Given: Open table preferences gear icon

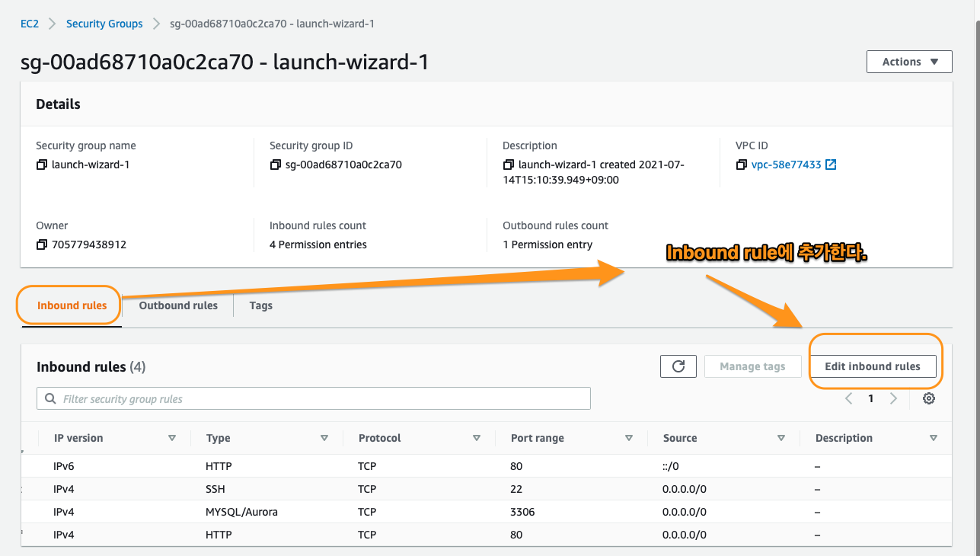Looking at the screenshot, I should click(928, 398).
